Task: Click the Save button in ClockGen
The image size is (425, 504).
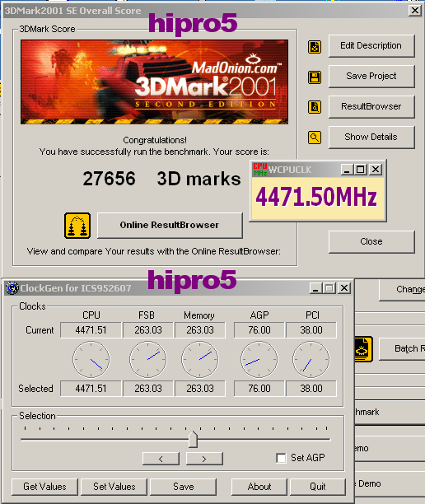Action: 183,487
